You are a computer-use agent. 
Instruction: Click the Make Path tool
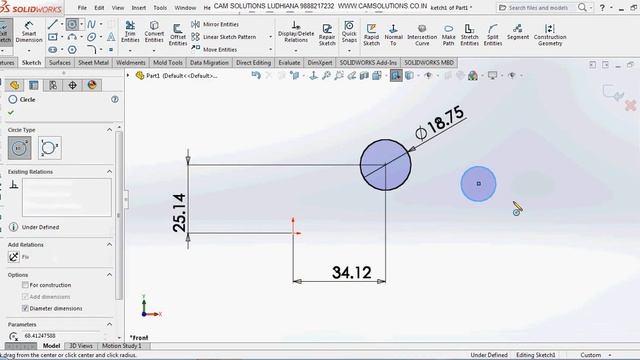[448, 34]
